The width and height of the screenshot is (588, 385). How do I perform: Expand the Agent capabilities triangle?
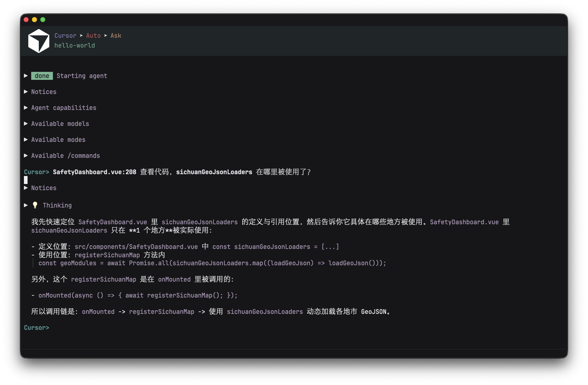click(x=26, y=108)
